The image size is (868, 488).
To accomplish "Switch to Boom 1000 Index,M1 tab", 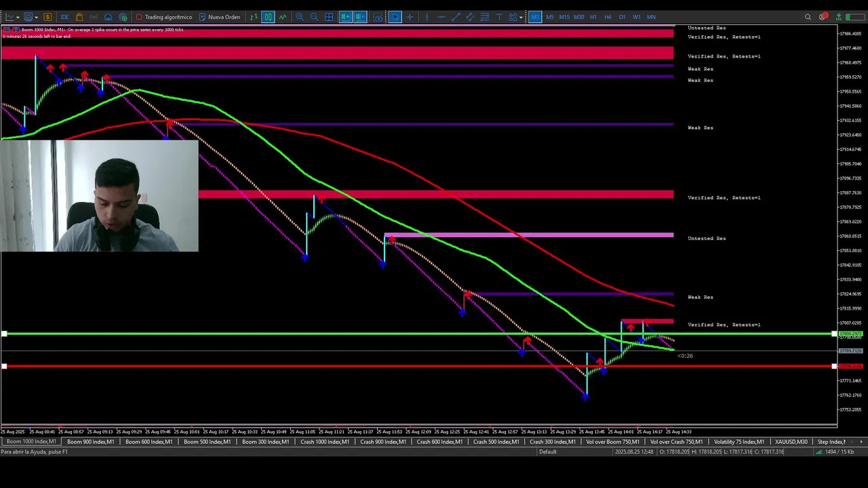I will (31, 442).
